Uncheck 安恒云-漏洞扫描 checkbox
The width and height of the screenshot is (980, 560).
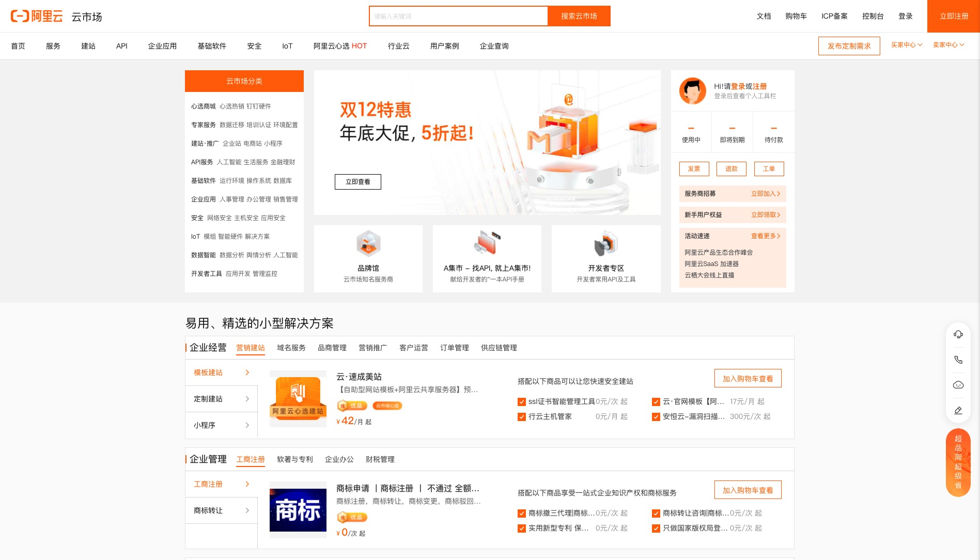point(656,417)
